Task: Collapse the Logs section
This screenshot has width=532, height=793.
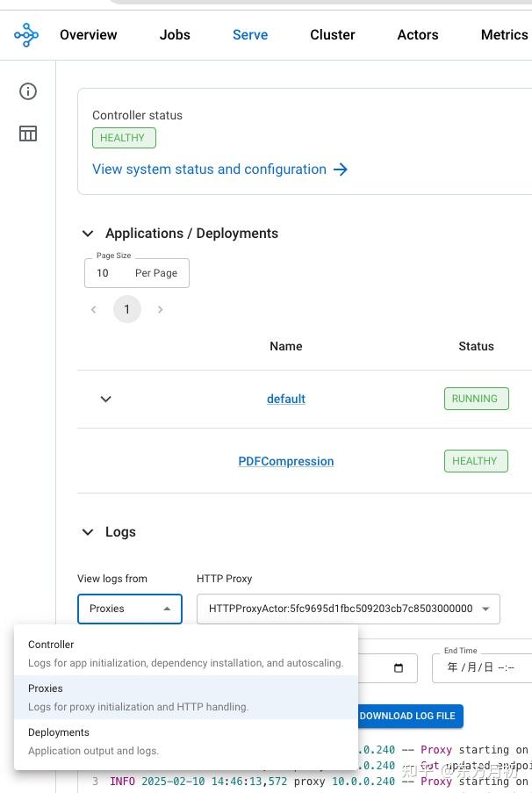Action: (88, 531)
